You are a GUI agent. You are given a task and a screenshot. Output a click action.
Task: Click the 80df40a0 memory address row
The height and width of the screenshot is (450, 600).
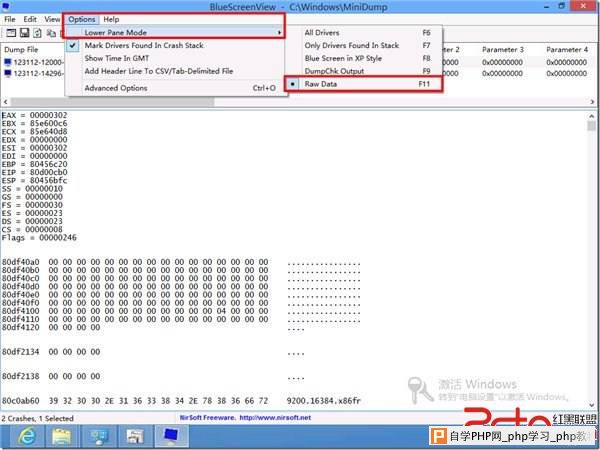181,262
